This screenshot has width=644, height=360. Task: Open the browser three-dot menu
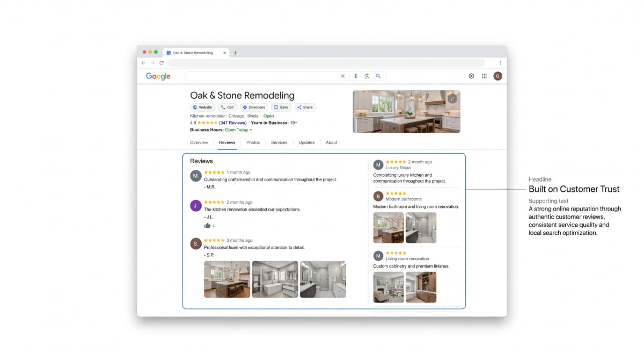pos(500,63)
